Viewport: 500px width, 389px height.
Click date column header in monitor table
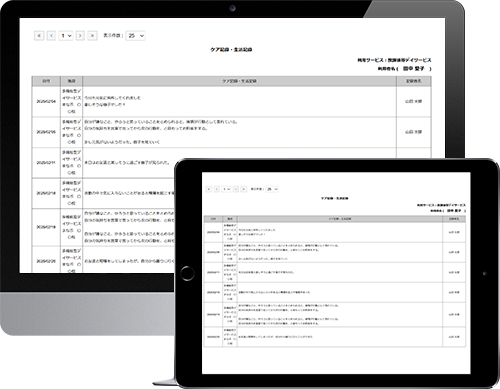(46, 81)
